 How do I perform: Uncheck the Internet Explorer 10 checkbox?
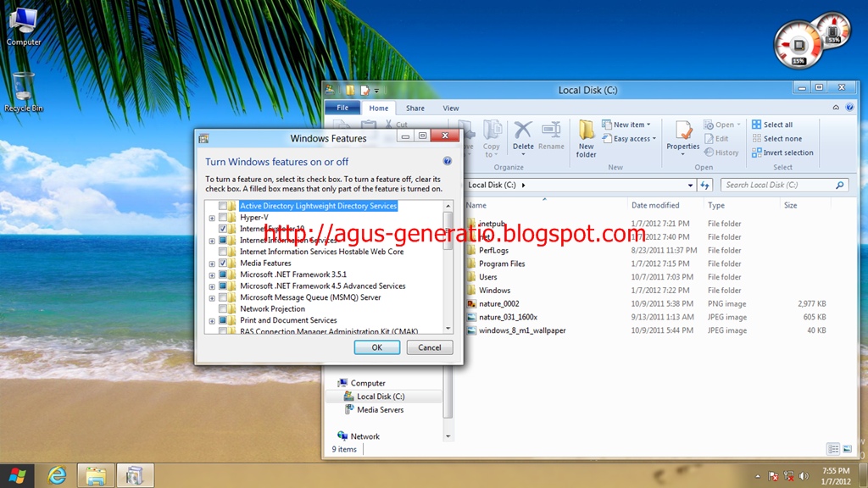[223, 229]
